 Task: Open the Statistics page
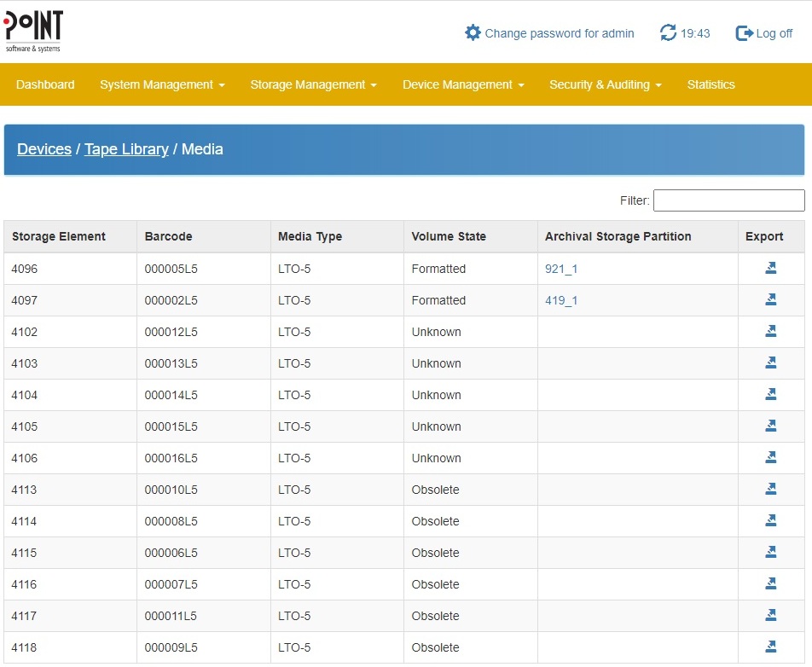[710, 84]
